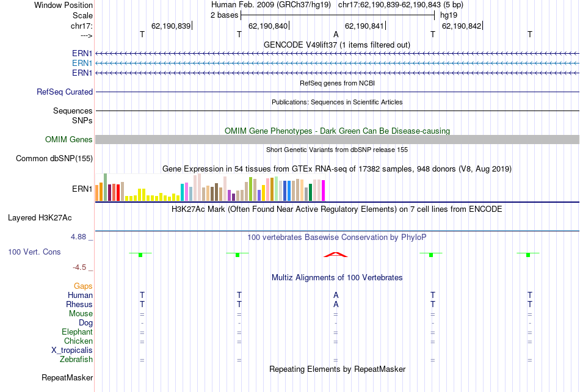The width and height of the screenshot is (580, 392).
Task: Click the H3K27Ac Mark track title
Action: pyautogui.click(x=337, y=209)
